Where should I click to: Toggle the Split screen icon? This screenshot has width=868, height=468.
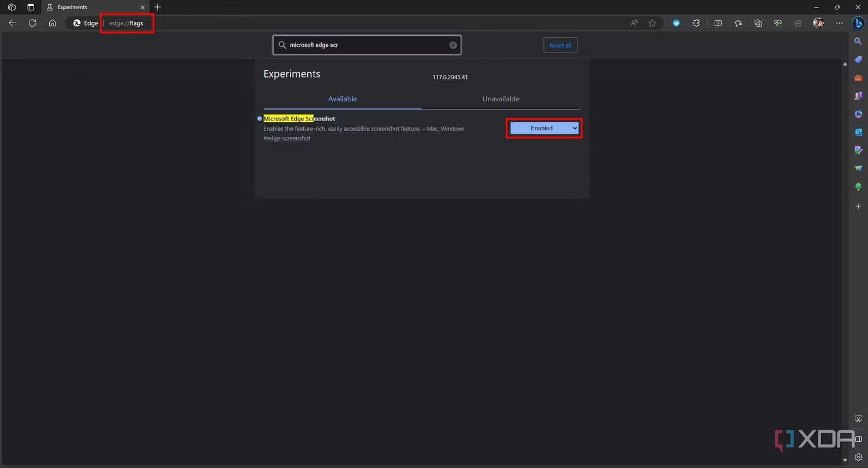[718, 23]
